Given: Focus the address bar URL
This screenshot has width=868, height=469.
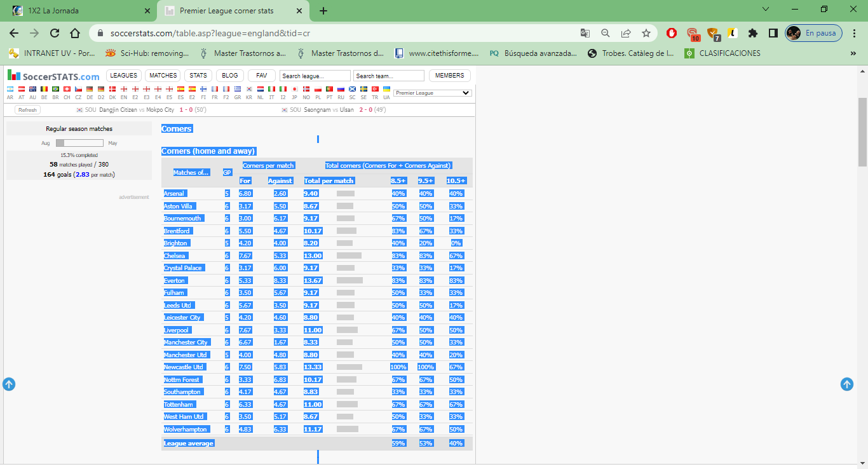Looking at the screenshot, I should pos(210,33).
